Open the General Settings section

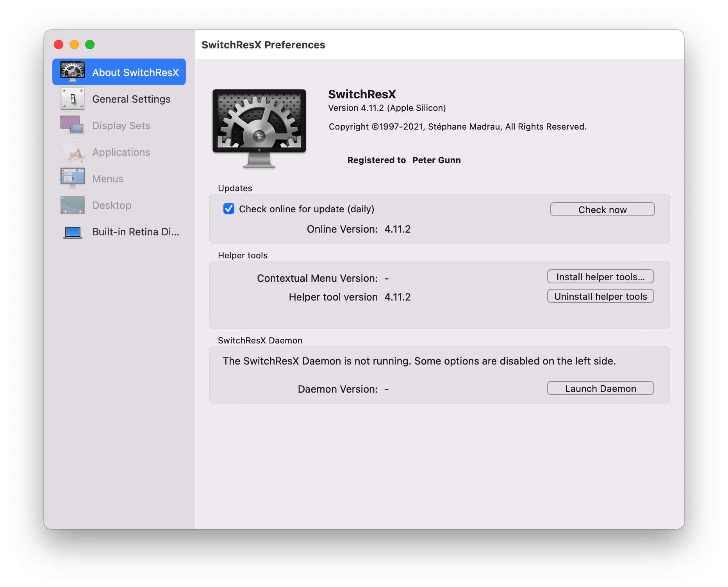click(131, 99)
